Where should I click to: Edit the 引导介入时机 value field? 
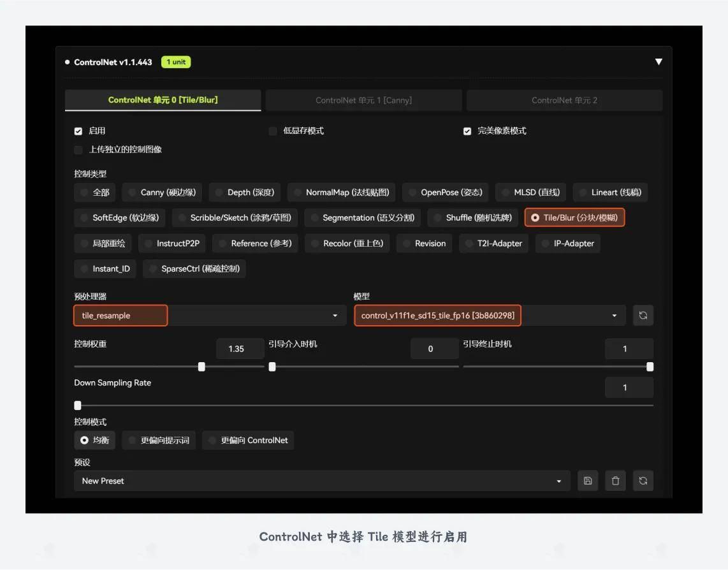pos(435,349)
